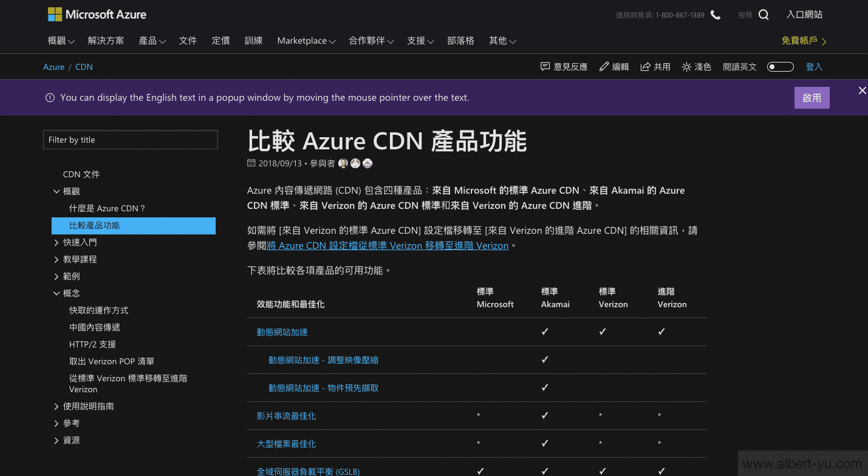Collapse the 概念 sidebar section
Screen dimensions: 868x476
tap(56, 293)
